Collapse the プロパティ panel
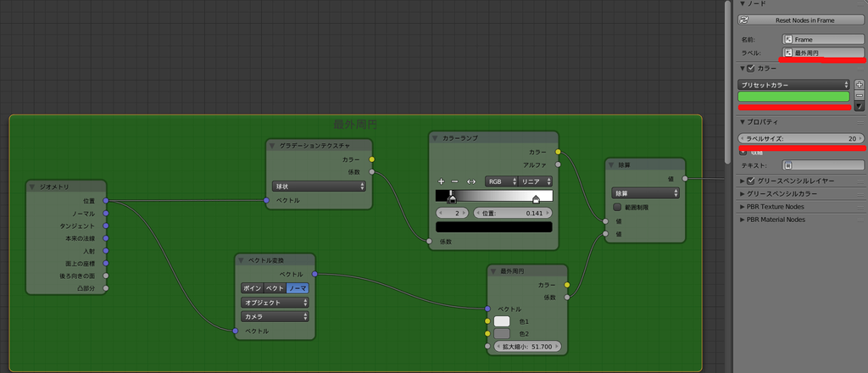 tap(743, 122)
